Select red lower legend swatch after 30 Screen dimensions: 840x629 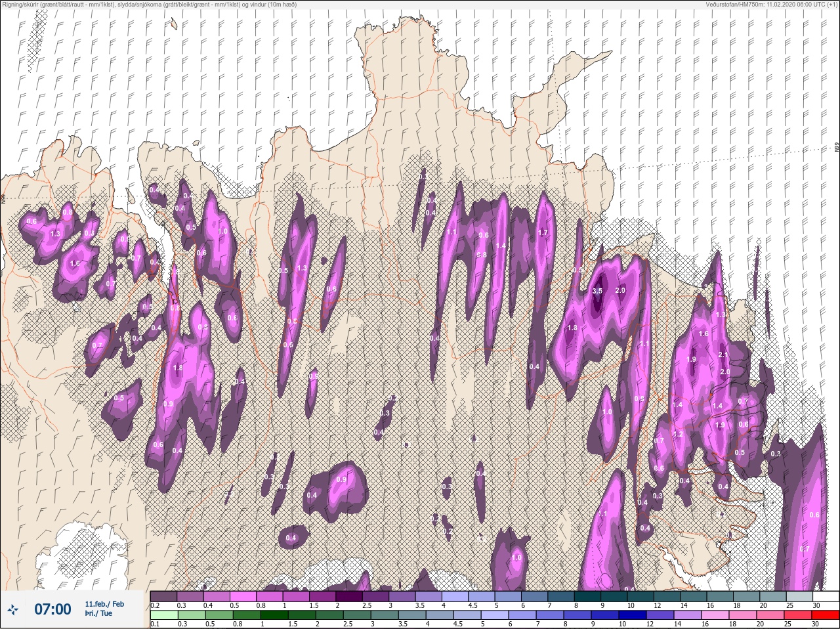825,615
